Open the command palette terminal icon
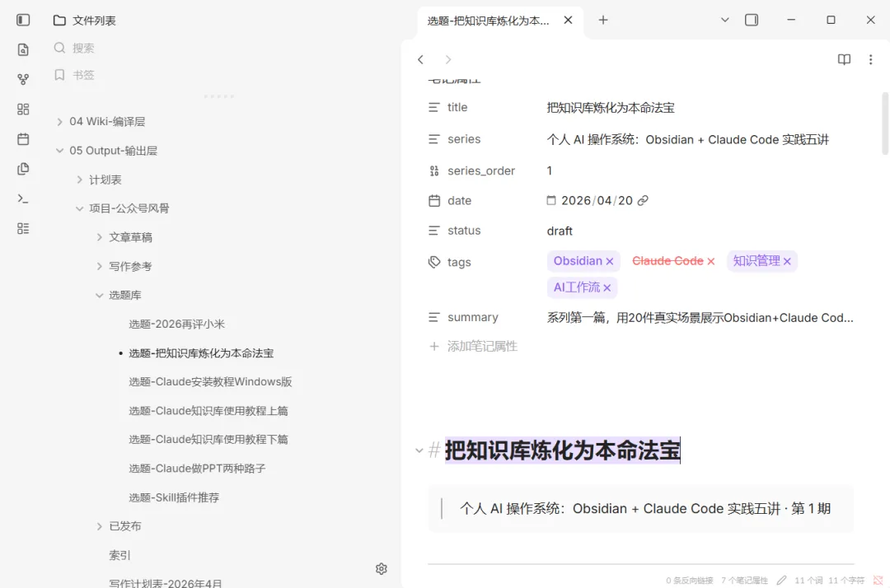 [23, 198]
